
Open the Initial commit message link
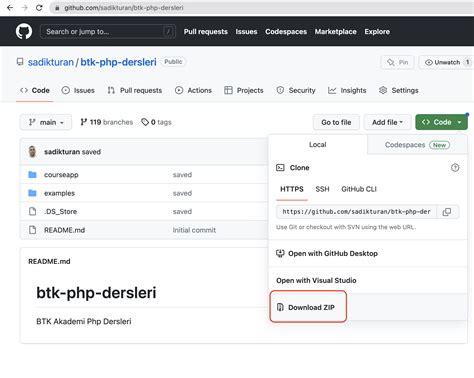coord(194,230)
